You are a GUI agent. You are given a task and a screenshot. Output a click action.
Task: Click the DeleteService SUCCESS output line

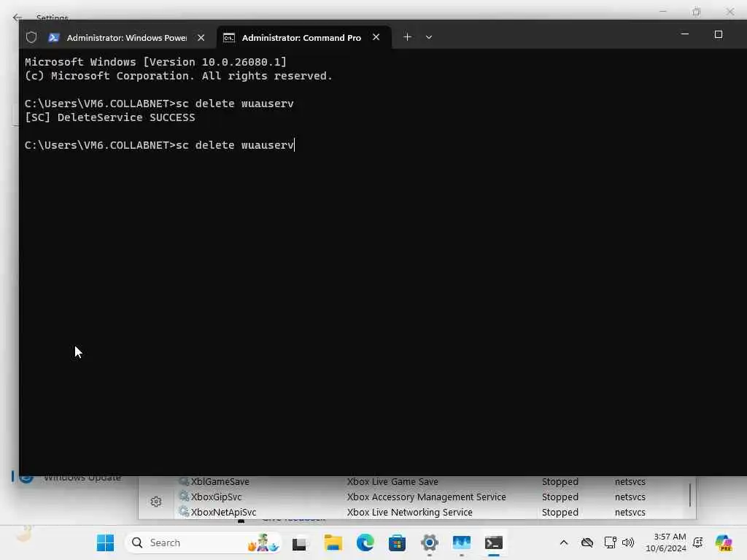click(109, 117)
